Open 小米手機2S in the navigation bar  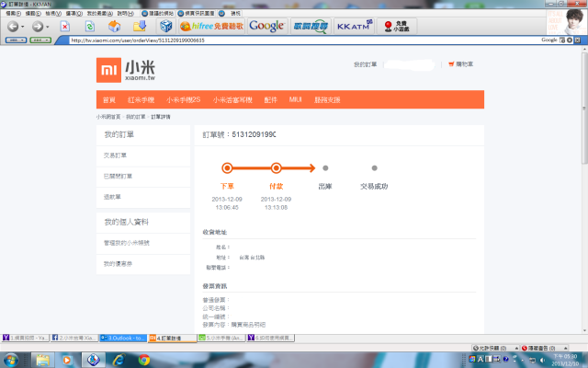184,100
